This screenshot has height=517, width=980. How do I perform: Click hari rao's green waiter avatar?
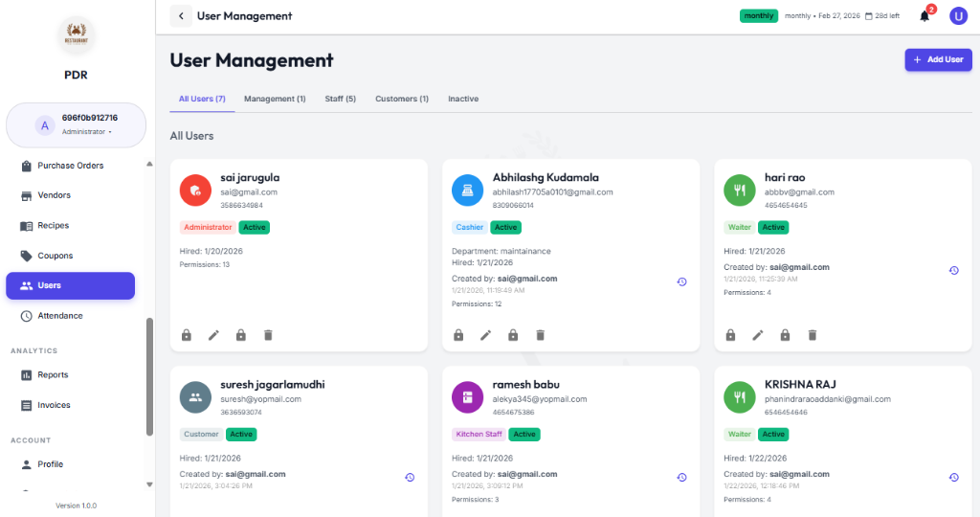pyautogui.click(x=740, y=191)
